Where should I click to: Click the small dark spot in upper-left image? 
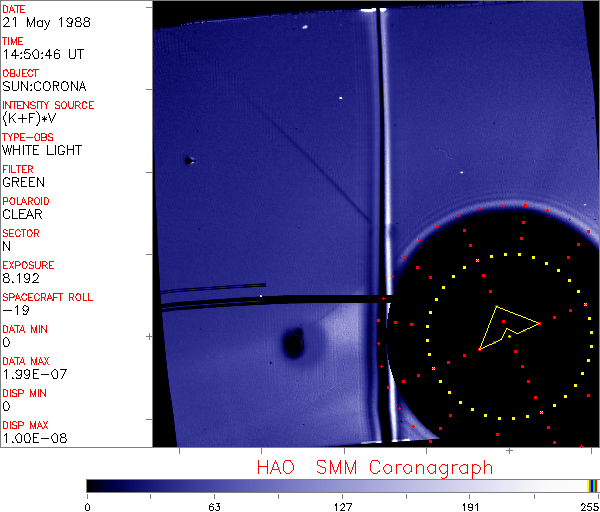coord(188,160)
